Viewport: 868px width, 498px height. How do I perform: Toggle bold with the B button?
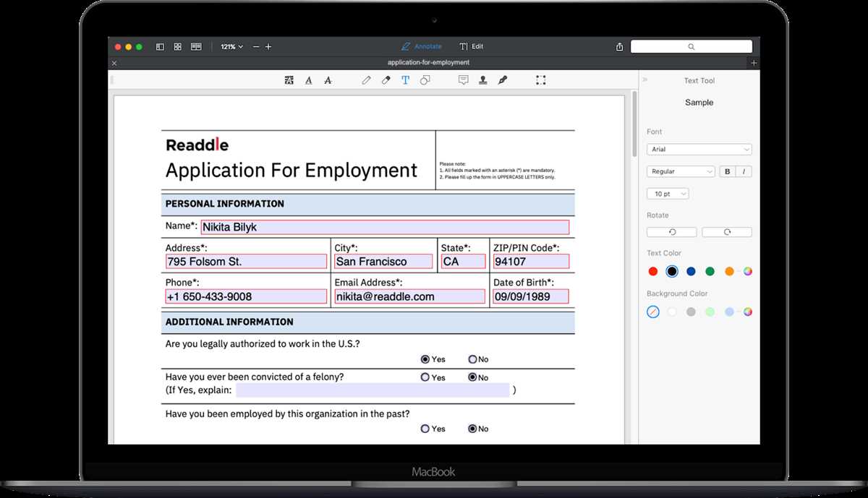[728, 171]
